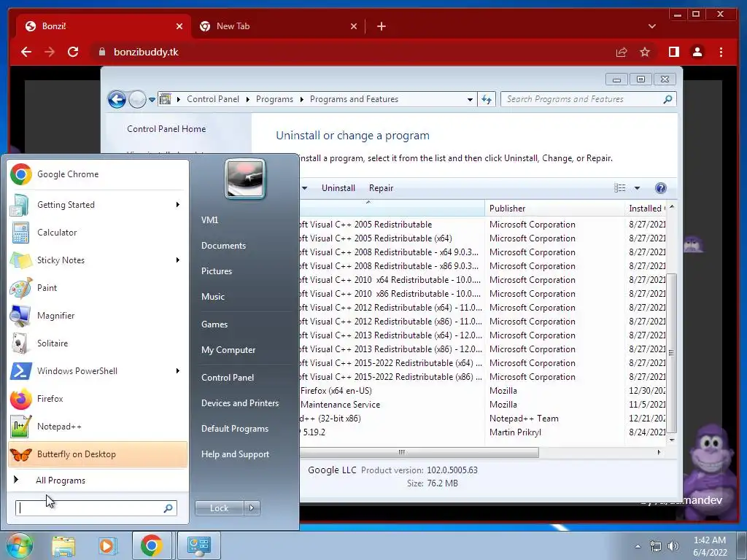The width and height of the screenshot is (747, 560).
Task: Share this page from Chrome address bar
Action: click(x=622, y=52)
